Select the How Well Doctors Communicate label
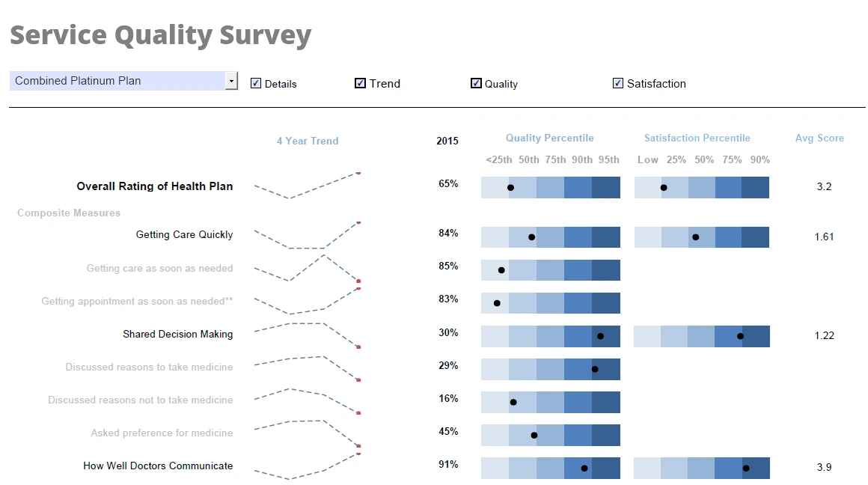This screenshot has height=485, width=868. tap(158, 465)
